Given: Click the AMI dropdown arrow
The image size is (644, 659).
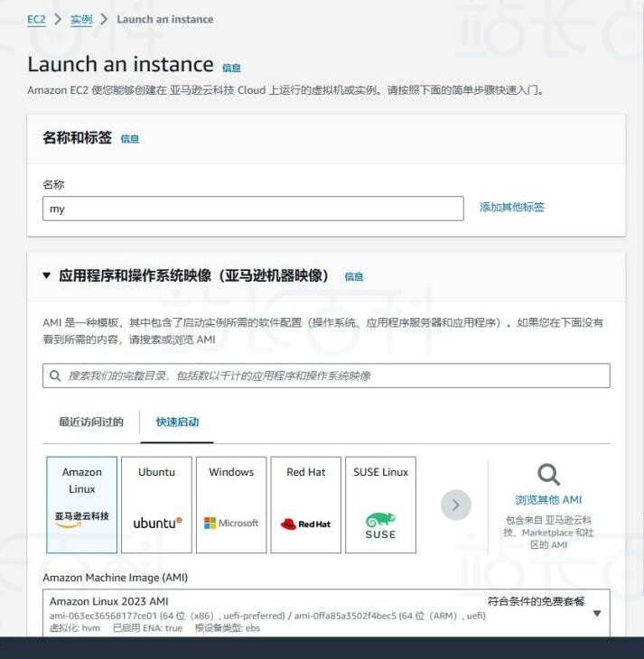Looking at the screenshot, I should coord(596,614).
